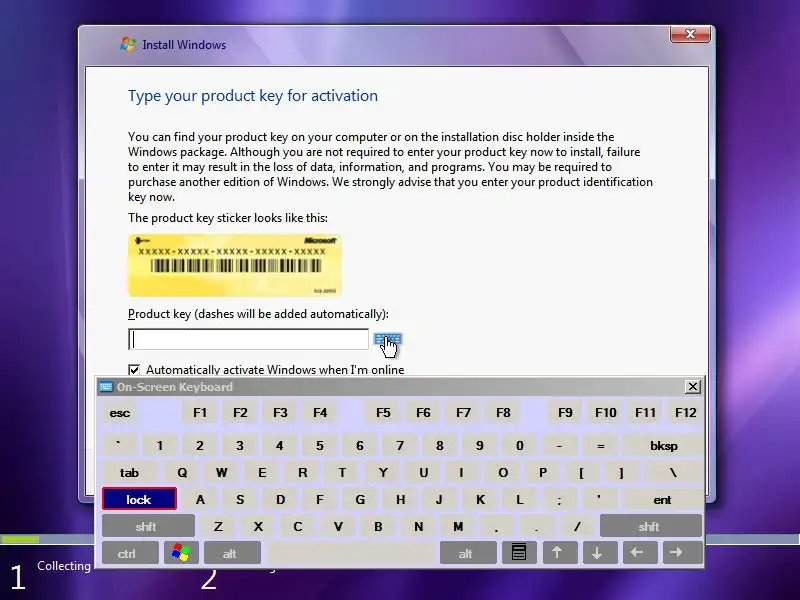
Task: Click the F1 key
Action: pyautogui.click(x=200, y=413)
